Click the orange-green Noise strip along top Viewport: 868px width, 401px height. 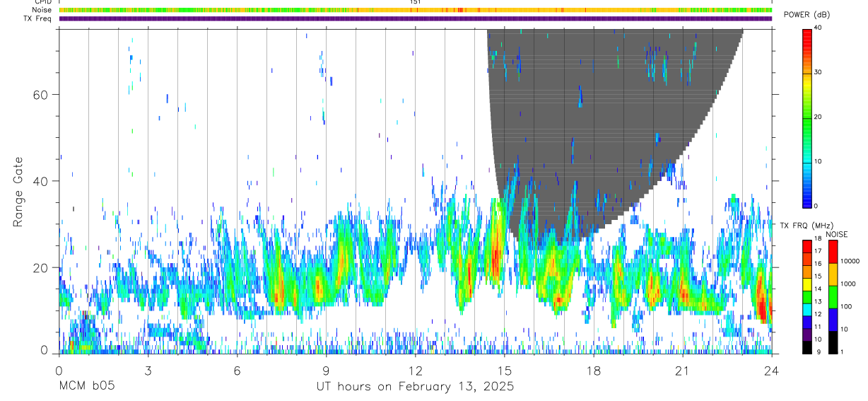pyautogui.click(x=416, y=10)
